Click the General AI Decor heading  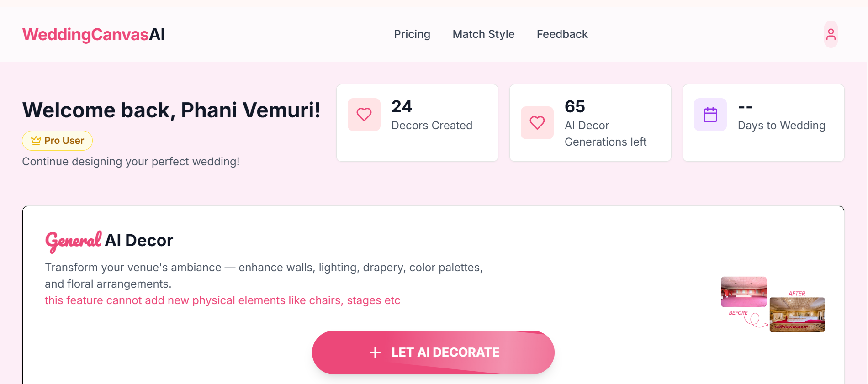(109, 241)
